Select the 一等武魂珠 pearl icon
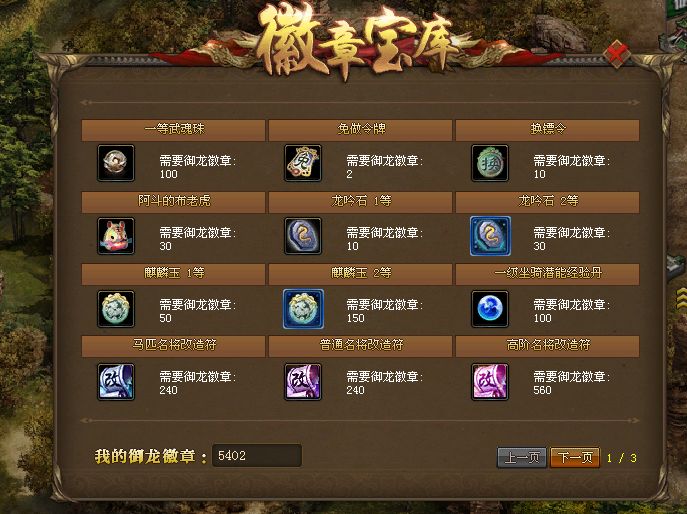The image size is (687, 514). click(116, 163)
